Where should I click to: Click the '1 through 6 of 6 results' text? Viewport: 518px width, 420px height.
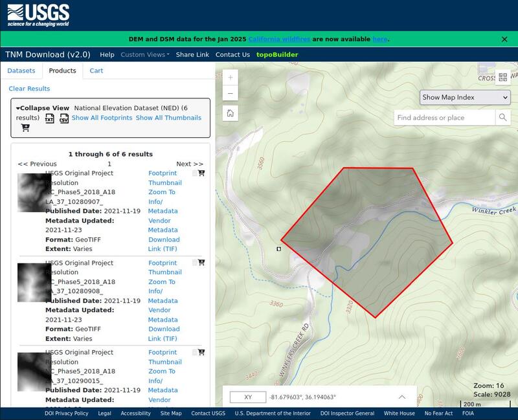110,154
